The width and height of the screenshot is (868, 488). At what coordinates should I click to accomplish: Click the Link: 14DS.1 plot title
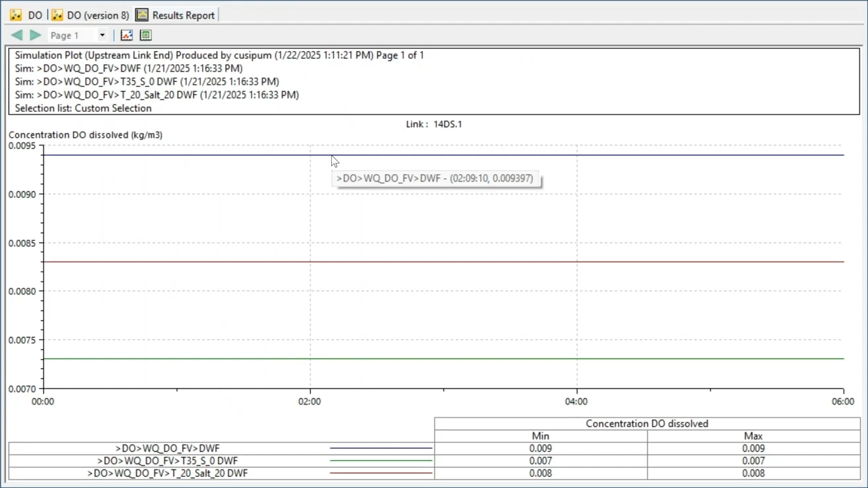[434, 124]
